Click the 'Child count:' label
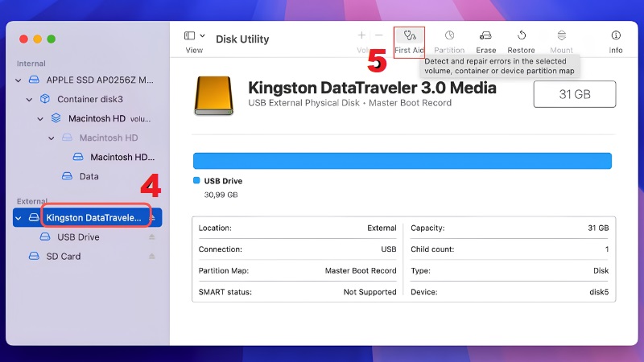 [x=432, y=249]
